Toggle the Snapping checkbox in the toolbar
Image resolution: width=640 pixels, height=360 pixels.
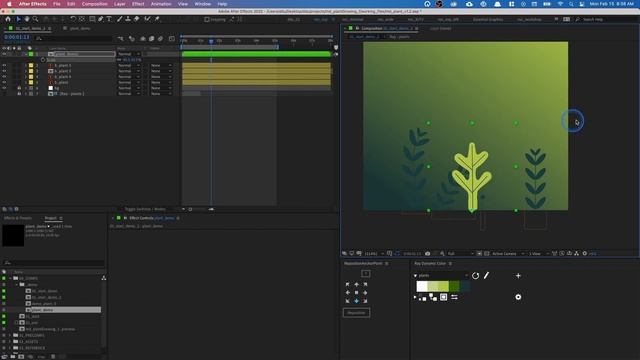[207, 19]
